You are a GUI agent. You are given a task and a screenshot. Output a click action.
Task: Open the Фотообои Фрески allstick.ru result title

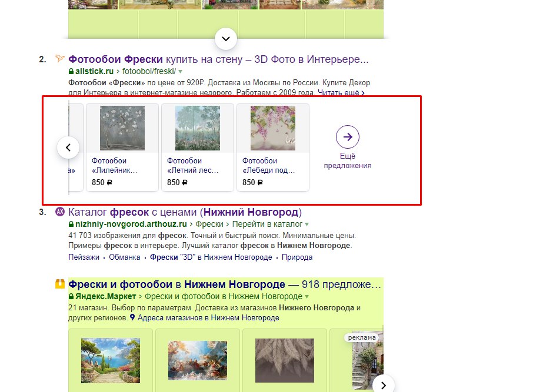pos(218,59)
